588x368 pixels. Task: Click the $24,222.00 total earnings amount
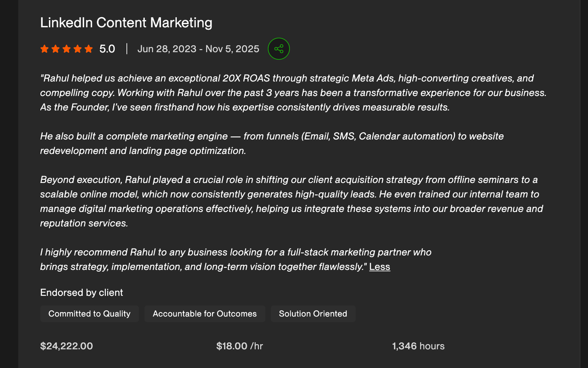point(67,346)
